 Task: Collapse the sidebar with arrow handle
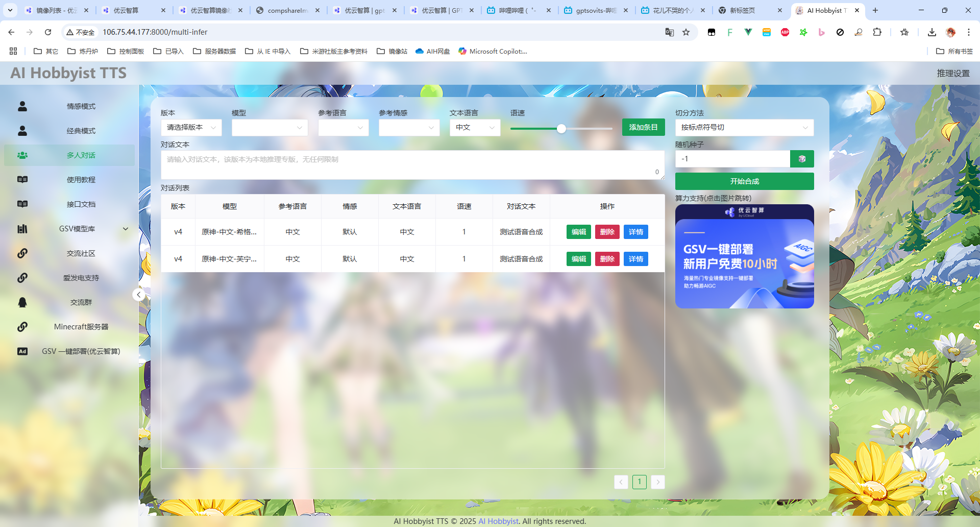click(x=138, y=295)
